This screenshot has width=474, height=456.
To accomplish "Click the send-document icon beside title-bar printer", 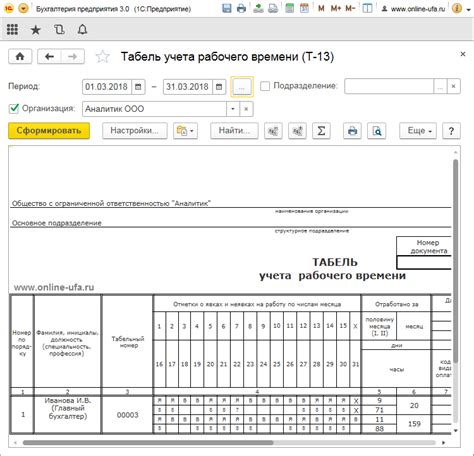I will coord(258,9).
